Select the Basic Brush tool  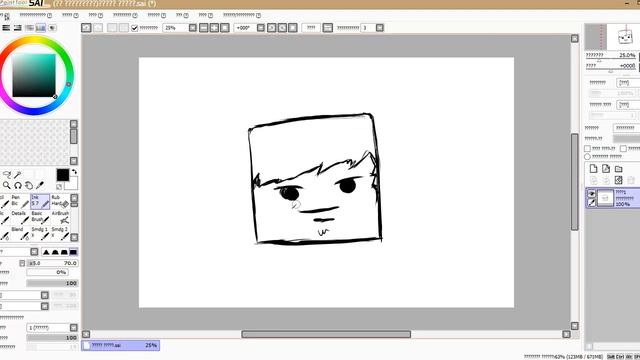coord(40,218)
